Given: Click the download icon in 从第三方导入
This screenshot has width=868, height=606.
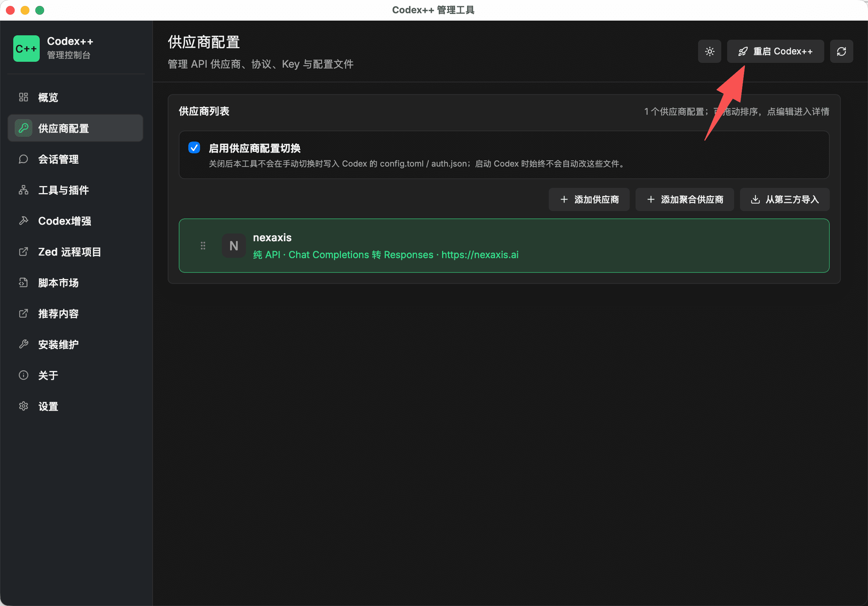Looking at the screenshot, I should point(755,199).
